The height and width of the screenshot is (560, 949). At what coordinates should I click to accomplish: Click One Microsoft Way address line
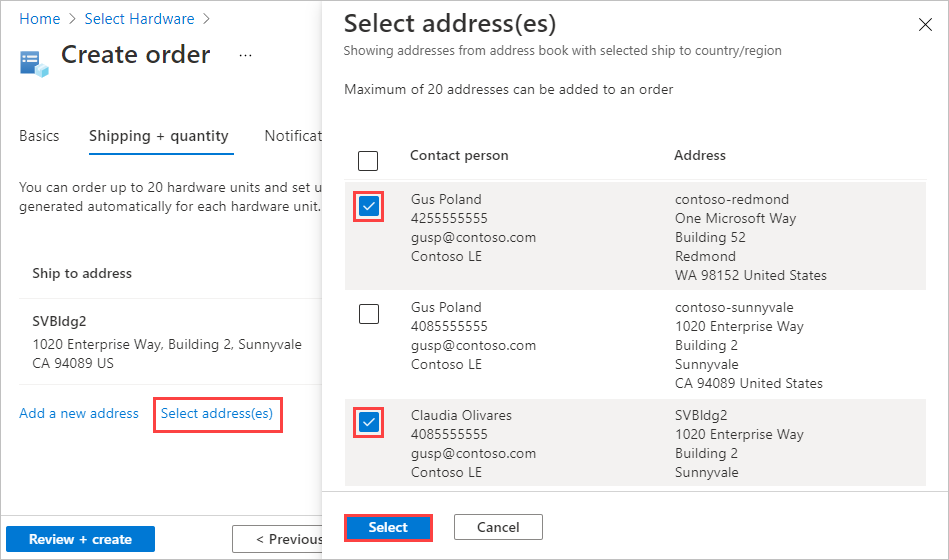coord(735,219)
